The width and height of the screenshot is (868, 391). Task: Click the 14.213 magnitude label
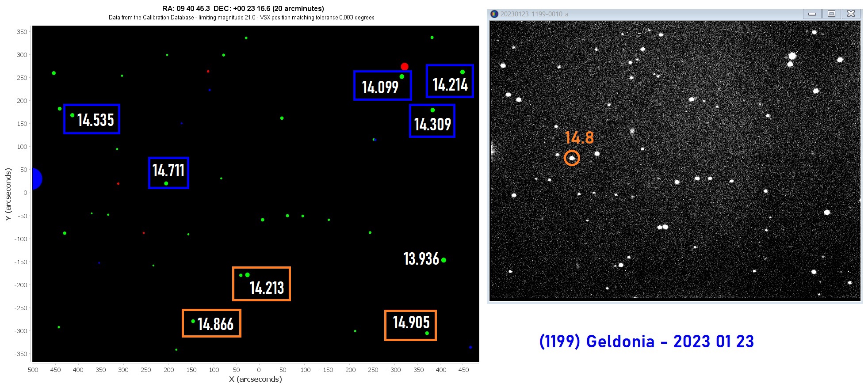point(267,288)
